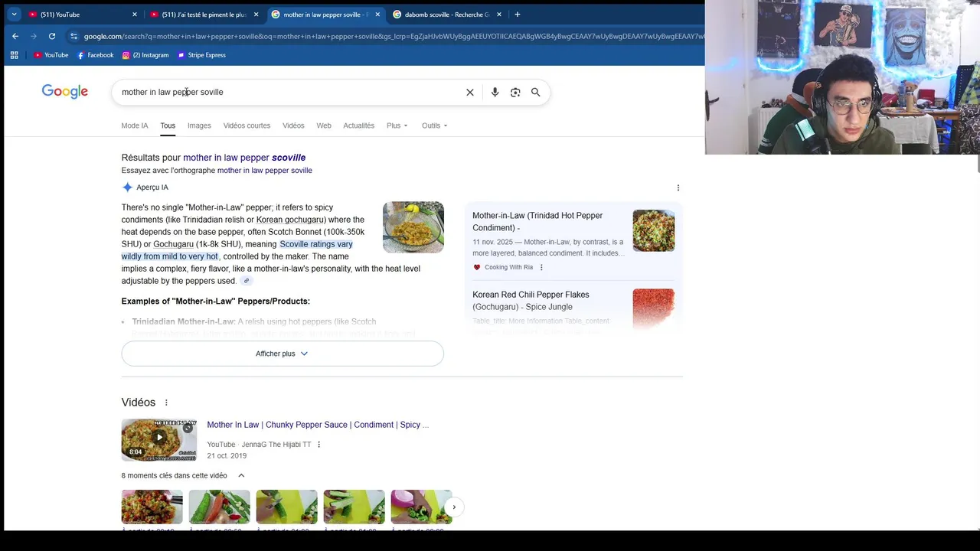Click the underlined 'Gochugaru' term
Screen dimensions: 980x551
[173, 244]
